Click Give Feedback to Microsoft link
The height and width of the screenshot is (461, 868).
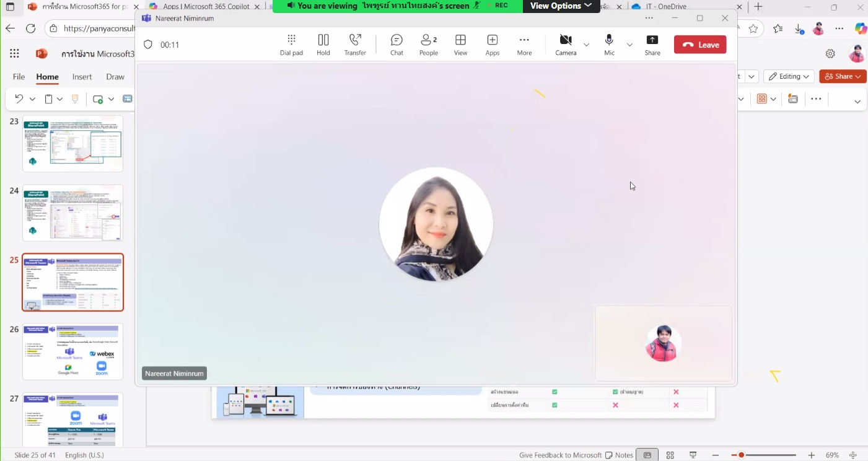(x=560, y=455)
